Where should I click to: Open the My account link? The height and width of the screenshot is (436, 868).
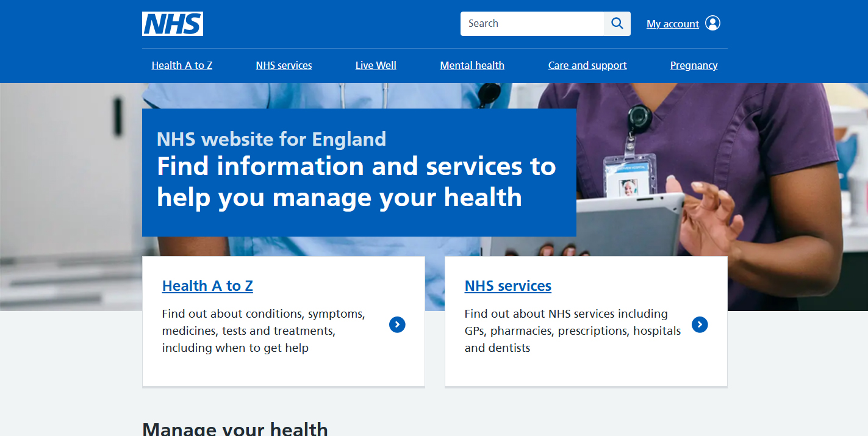point(672,24)
